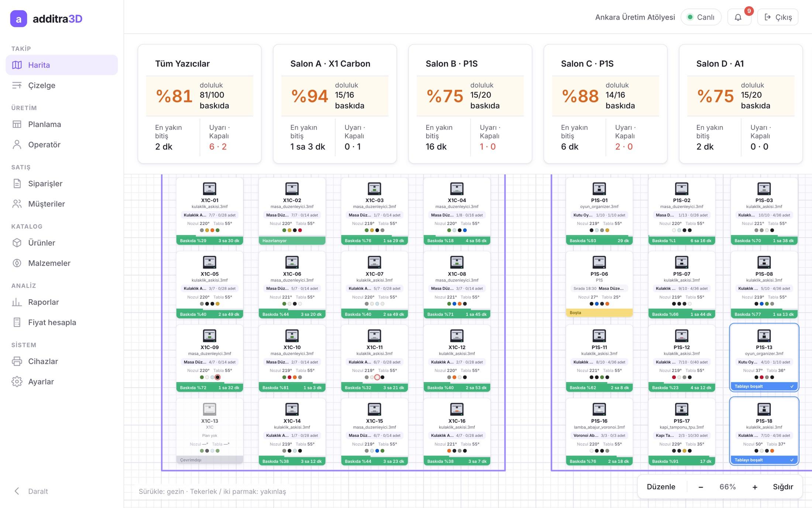This screenshot has width=812, height=508.
Task: Open Malzemeler in the sidebar
Action: [62, 263]
